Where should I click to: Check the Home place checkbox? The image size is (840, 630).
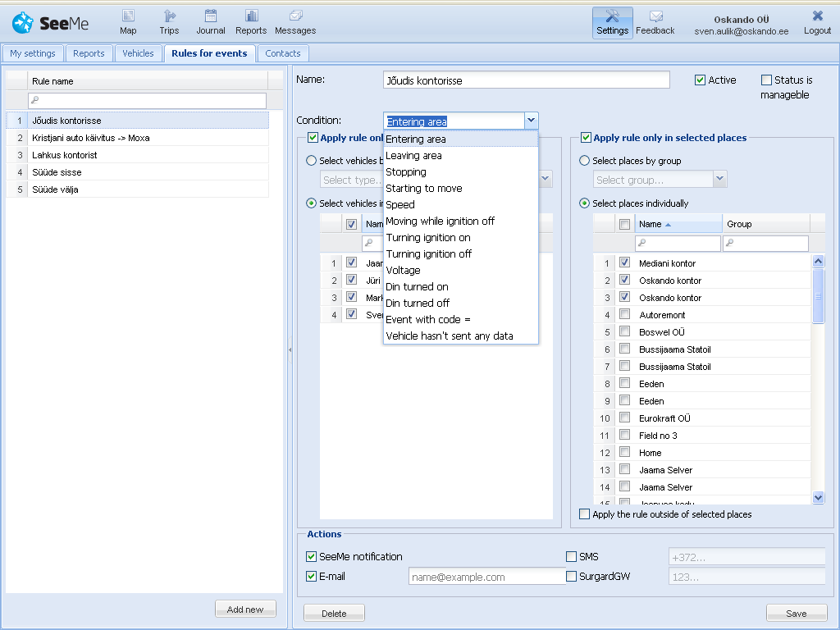[624, 452]
